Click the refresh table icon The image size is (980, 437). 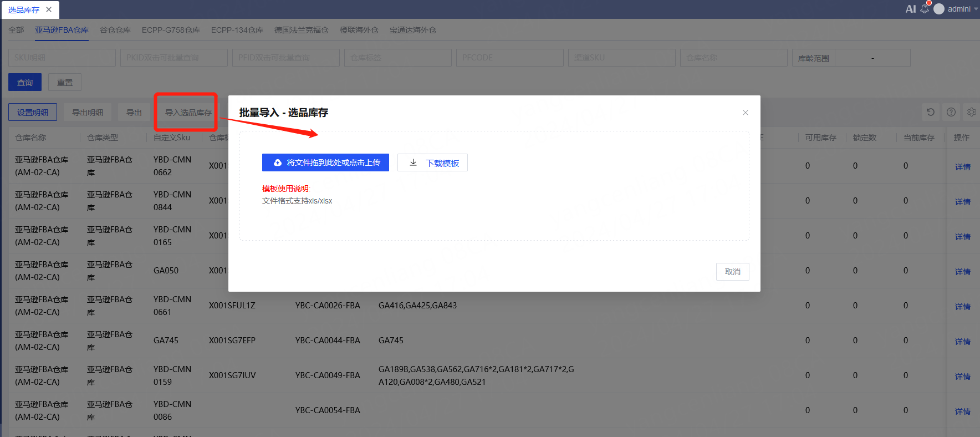click(x=931, y=112)
